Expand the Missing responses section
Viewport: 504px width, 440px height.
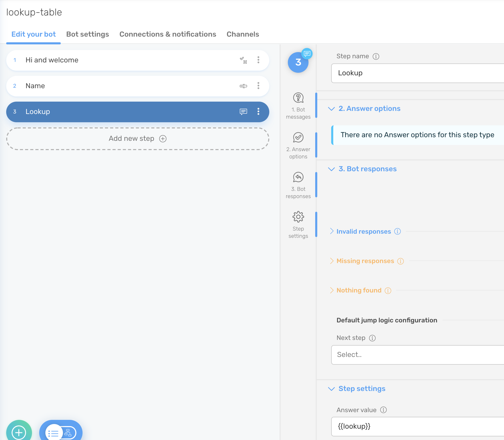coord(365,261)
